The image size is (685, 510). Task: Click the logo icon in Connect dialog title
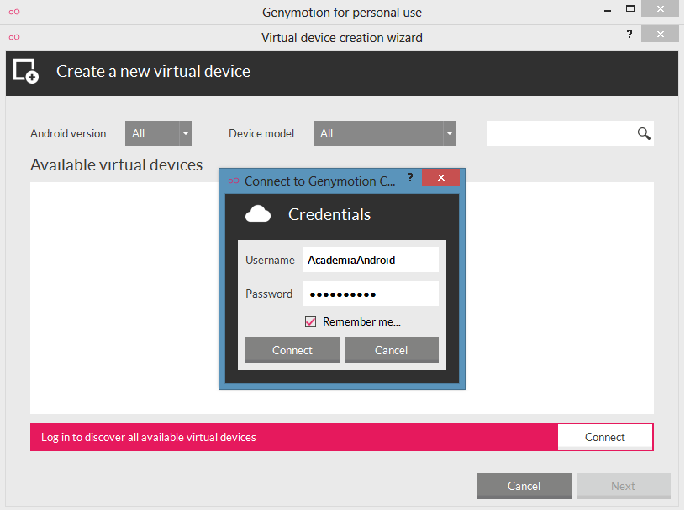234,180
